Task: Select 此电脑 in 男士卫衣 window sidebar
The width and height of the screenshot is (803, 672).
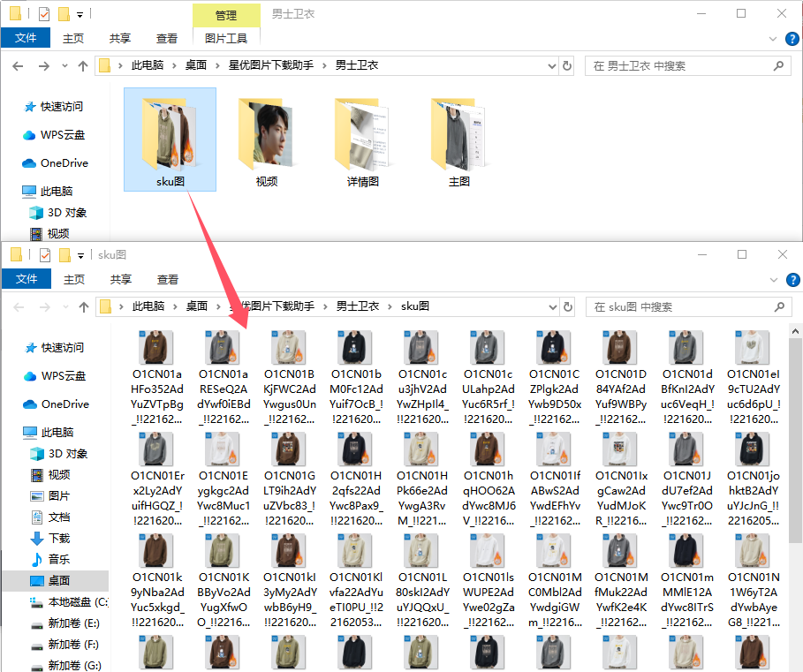Action: 48,192
